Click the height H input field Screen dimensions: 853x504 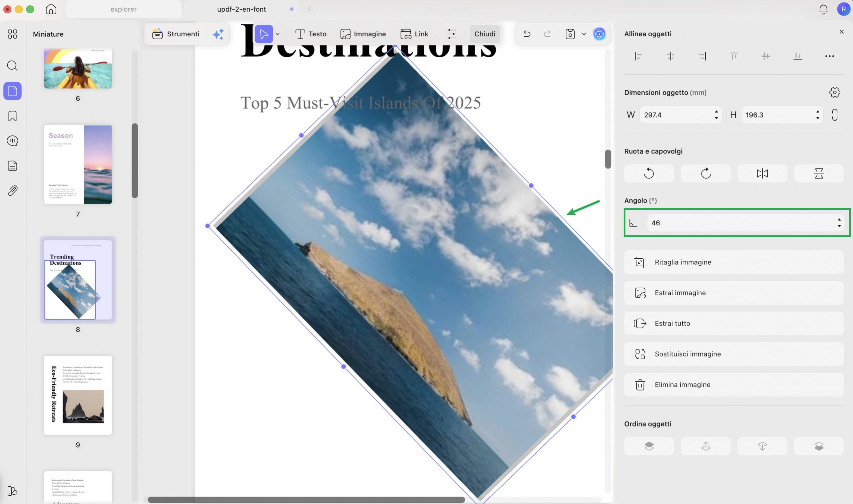(782, 115)
